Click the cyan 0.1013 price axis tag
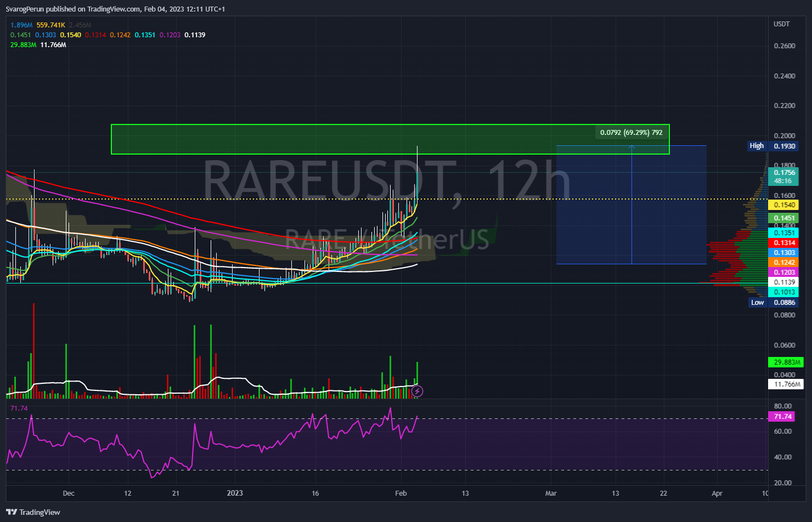Image resolution: width=812 pixels, height=522 pixels. click(x=783, y=292)
